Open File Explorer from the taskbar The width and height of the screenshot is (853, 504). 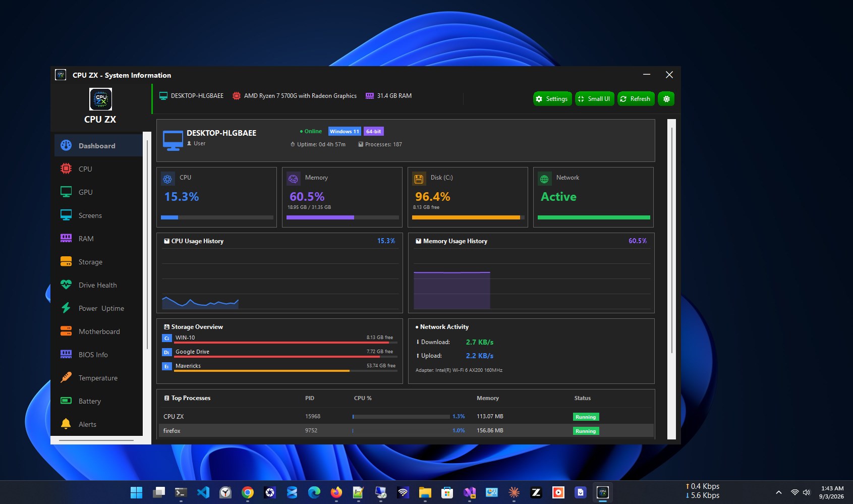click(x=425, y=492)
